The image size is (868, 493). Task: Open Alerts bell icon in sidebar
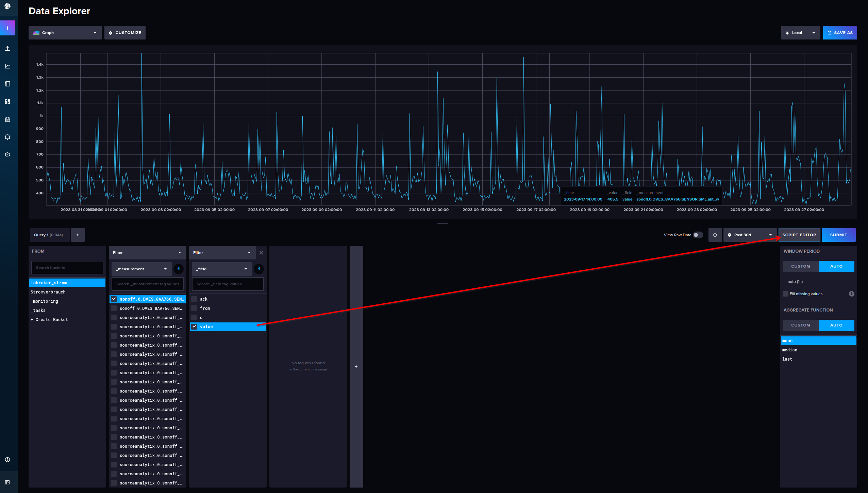(7, 137)
